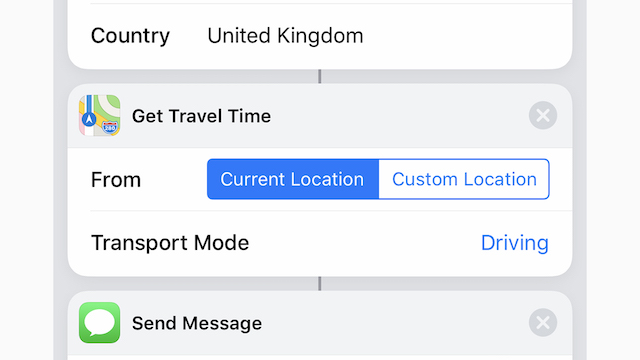Open the Driving transport mode picker
640x360 pixels.
514,243
